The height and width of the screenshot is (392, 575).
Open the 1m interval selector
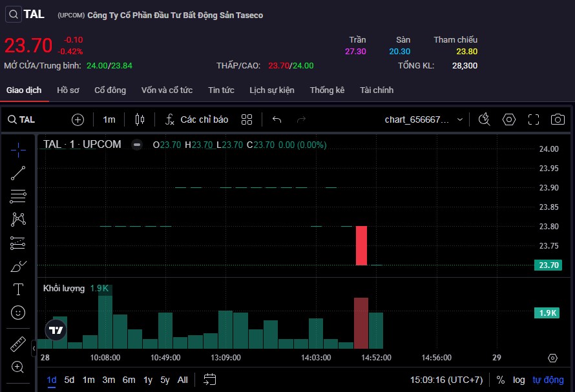(109, 119)
